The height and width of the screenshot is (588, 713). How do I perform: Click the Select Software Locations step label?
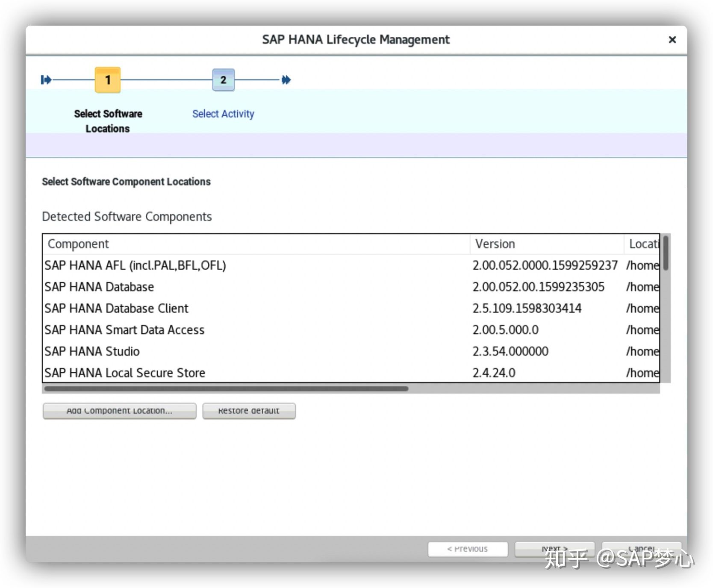tap(108, 121)
